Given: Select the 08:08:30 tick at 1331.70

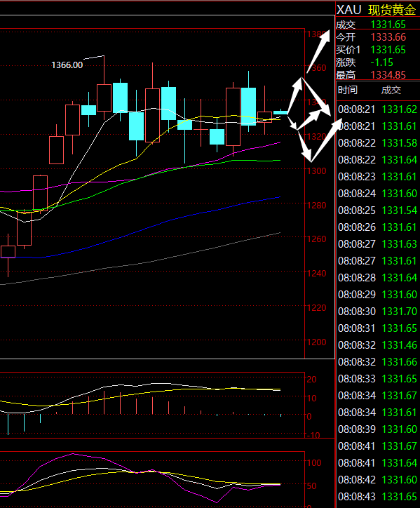Looking at the screenshot, I should (377, 312).
